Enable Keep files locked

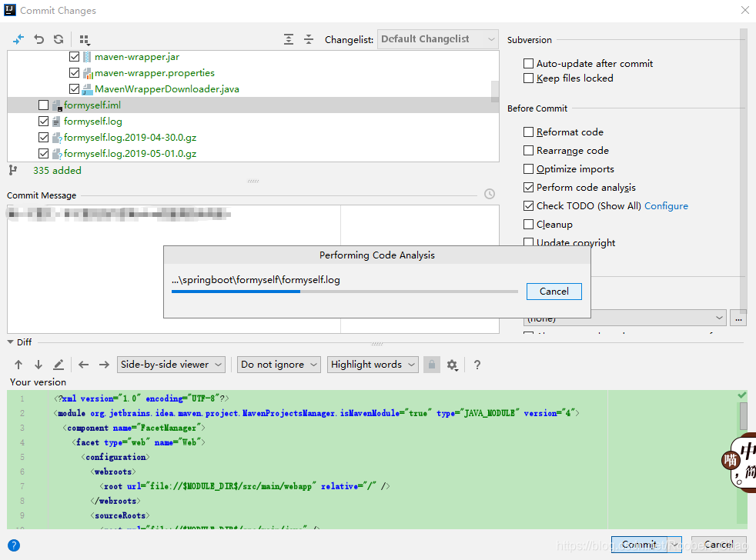click(x=528, y=78)
